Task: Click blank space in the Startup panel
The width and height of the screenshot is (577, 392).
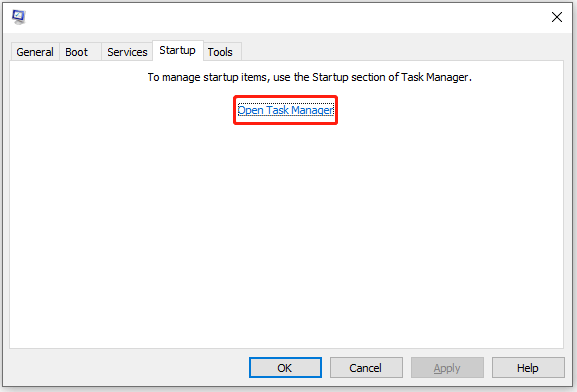Action: coord(286,236)
